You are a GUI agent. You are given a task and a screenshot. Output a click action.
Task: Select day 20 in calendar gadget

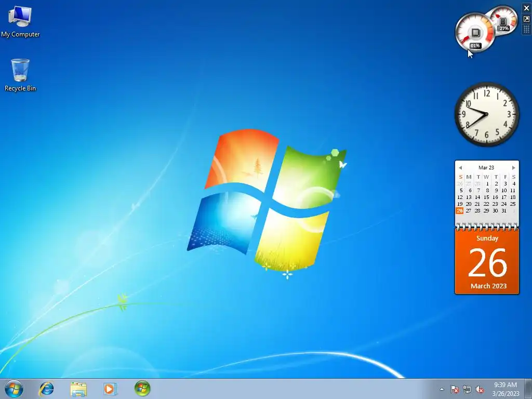pos(469,204)
